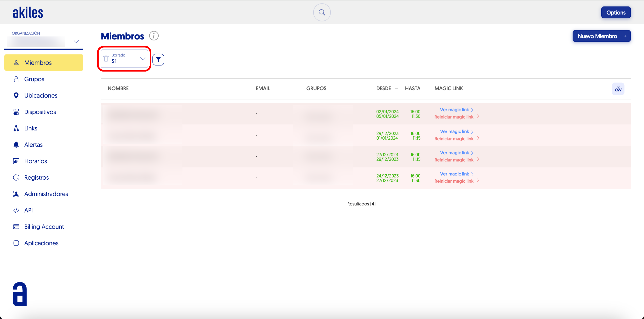The width and height of the screenshot is (644, 319).
Task: Click the Nuevo Miembro button
Action: click(x=601, y=36)
